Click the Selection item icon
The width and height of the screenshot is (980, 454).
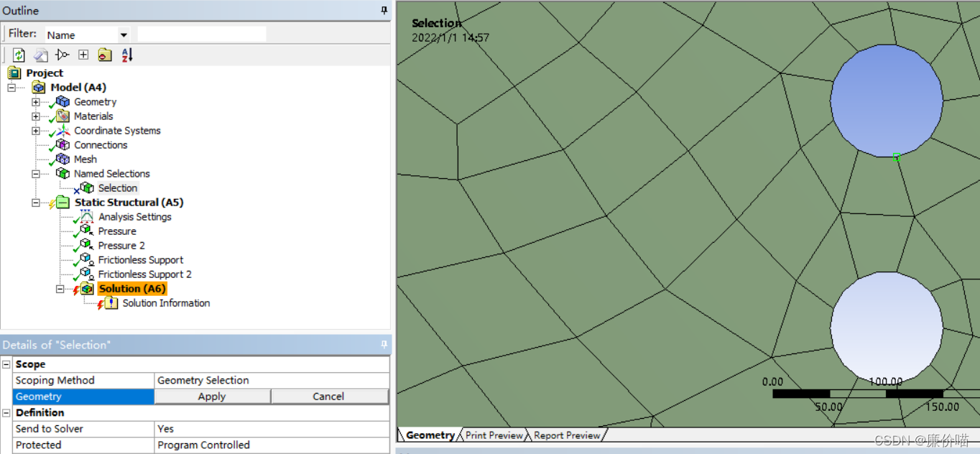tap(87, 188)
